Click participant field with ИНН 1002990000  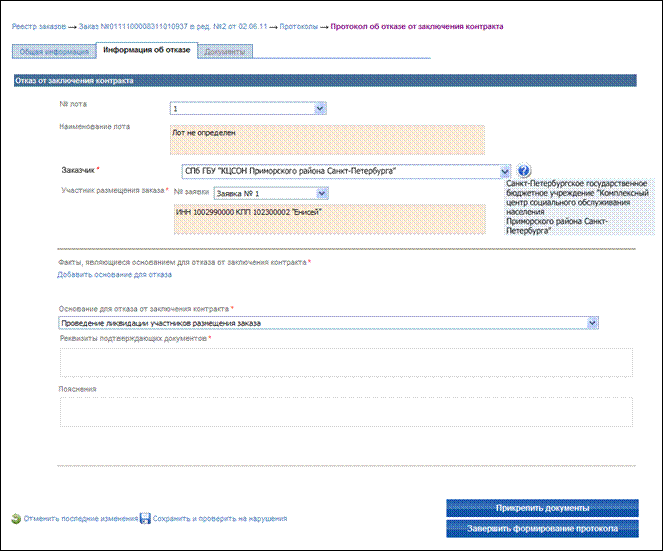[x=330, y=219]
